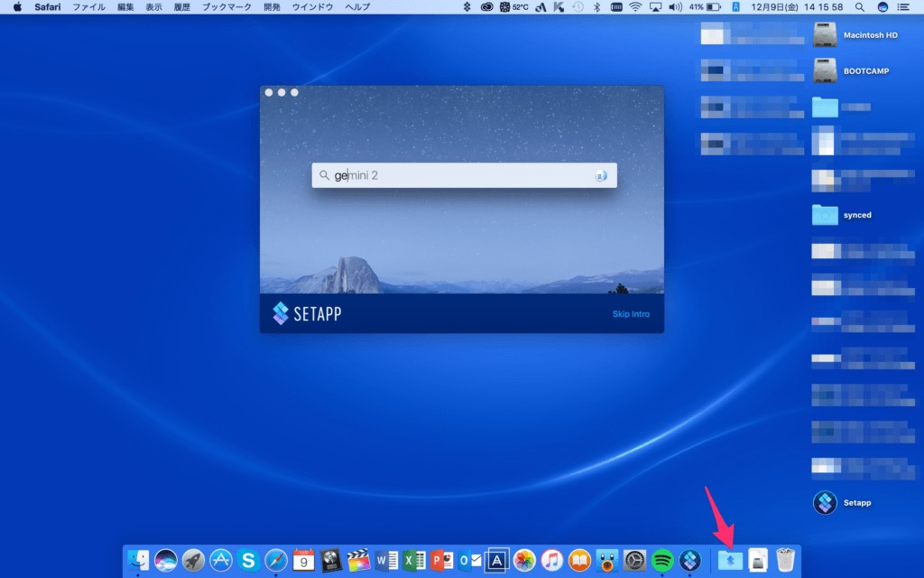Open the document stack beside the Trash
The image size is (924, 578).
[x=758, y=560]
